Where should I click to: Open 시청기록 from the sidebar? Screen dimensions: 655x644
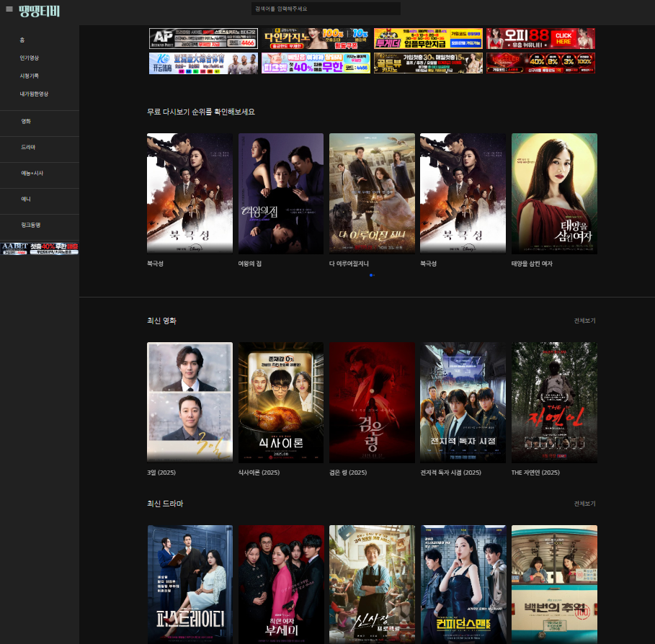tap(30, 76)
